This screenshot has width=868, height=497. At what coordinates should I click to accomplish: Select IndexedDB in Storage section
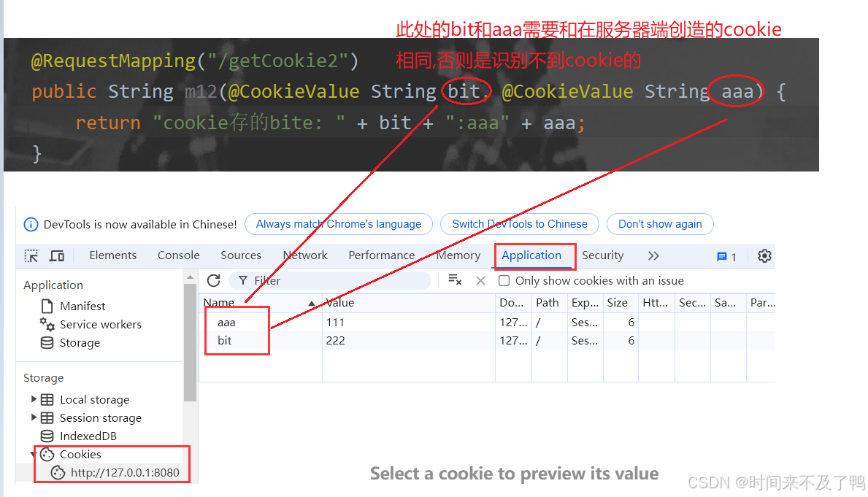[x=88, y=436]
